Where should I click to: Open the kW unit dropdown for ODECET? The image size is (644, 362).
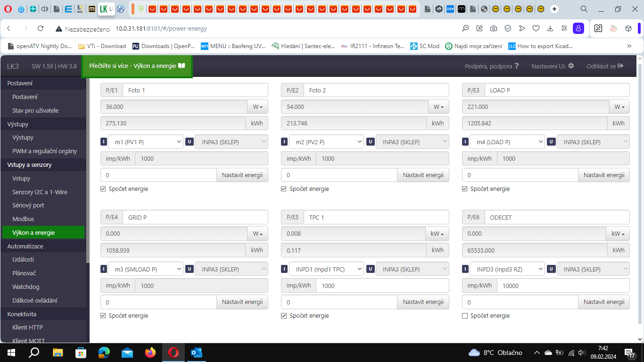(x=618, y=234)
